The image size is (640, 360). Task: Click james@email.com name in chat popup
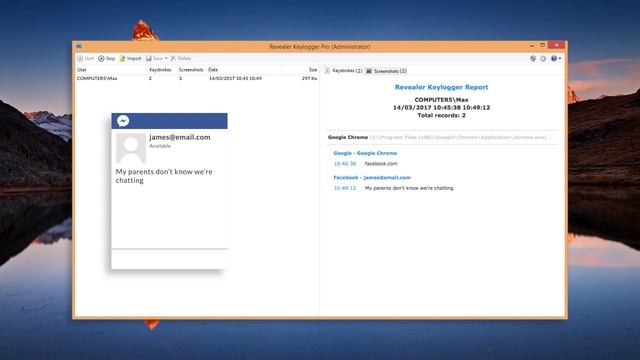pos(180,137)
